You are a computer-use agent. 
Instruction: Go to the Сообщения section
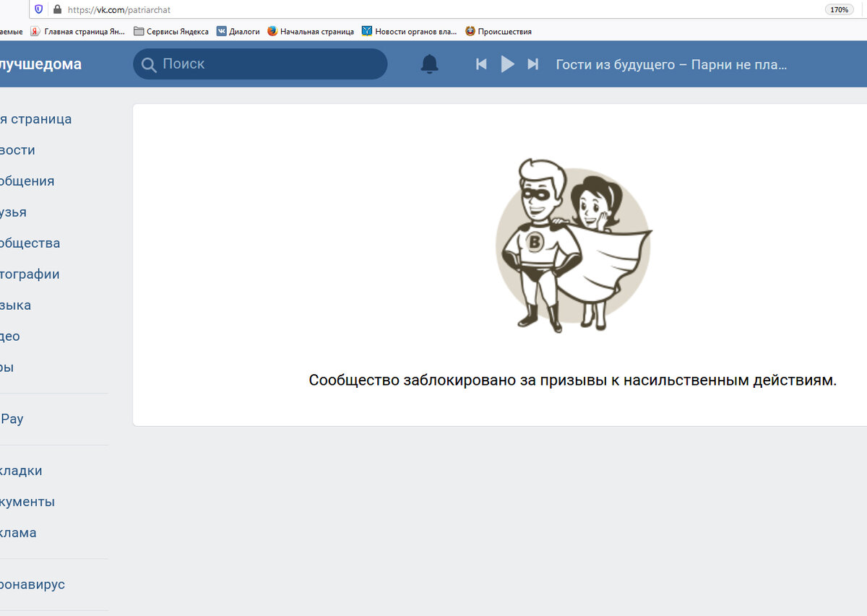(27, 181)
